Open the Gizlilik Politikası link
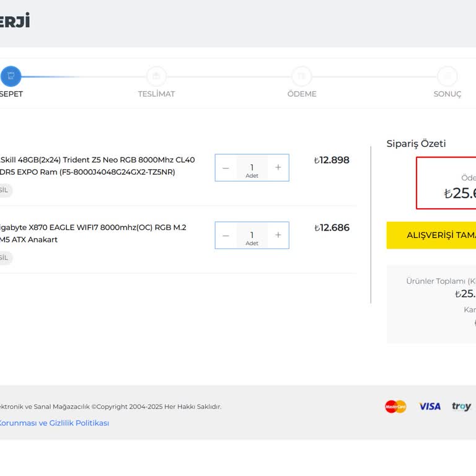Viewport: 476px width, 476px height. (55, 423)
